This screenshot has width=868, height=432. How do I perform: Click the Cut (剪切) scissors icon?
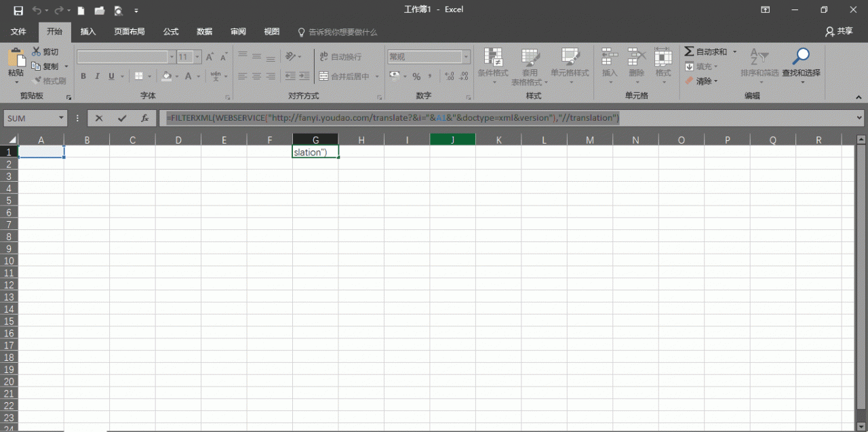click(37, 52)
